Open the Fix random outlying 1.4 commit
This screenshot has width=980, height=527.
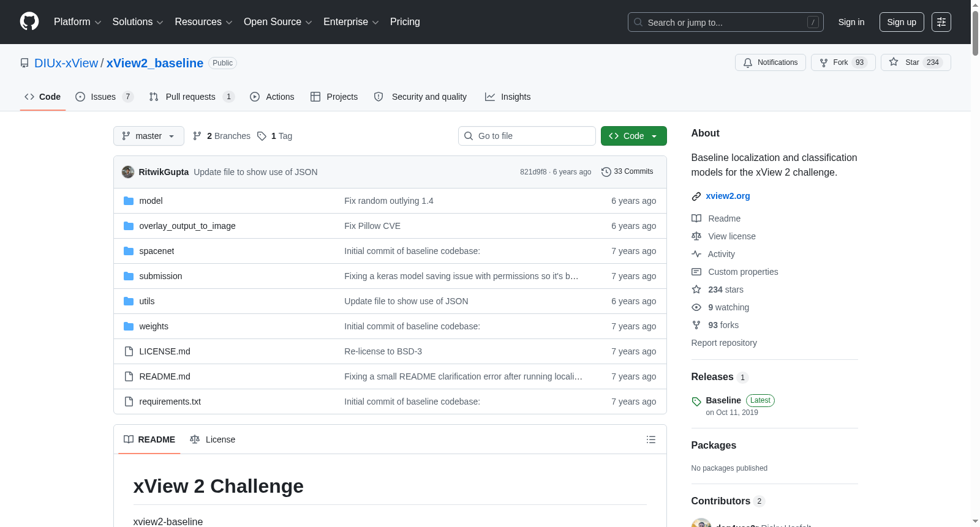point(389,201)
